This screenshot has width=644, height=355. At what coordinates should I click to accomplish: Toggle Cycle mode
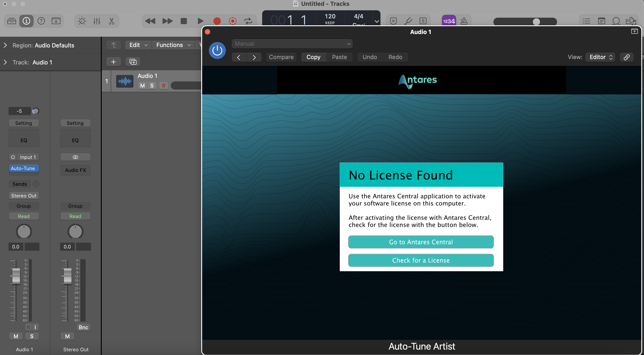pyautogui.click(x=248, y=21)
